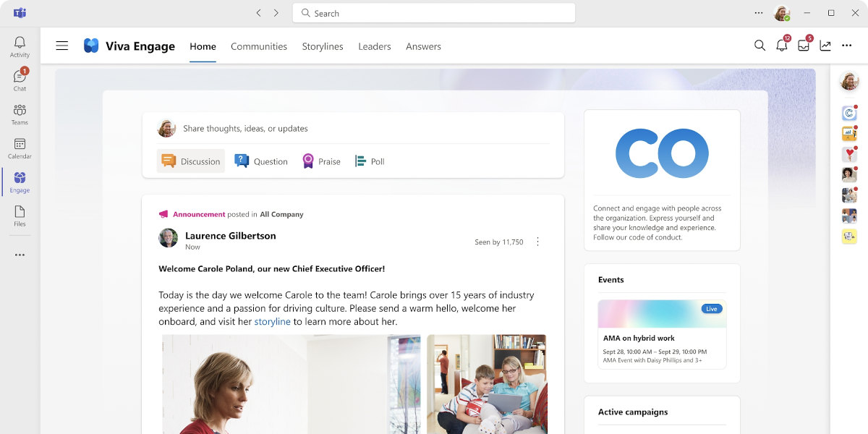The image size is (868, 434).
Task: Open the Leaders tab
Action: pyautogui.click(x=375, y=46)
